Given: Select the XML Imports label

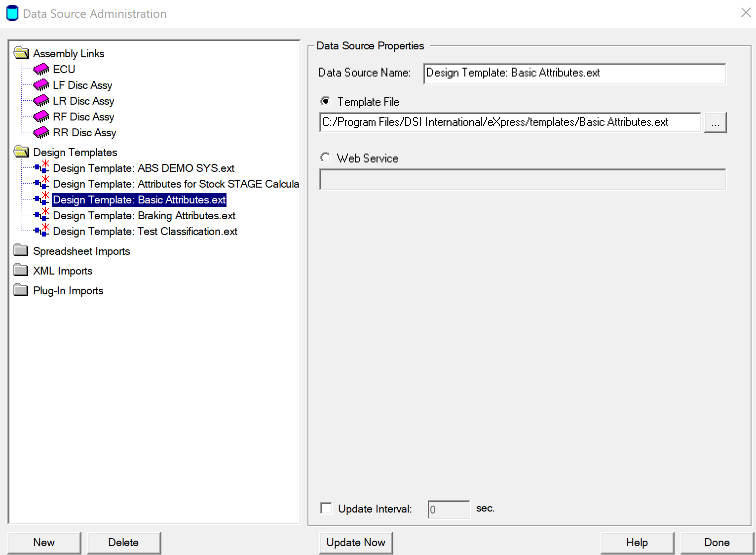Looking at the screenshot, I should (63, 271).
